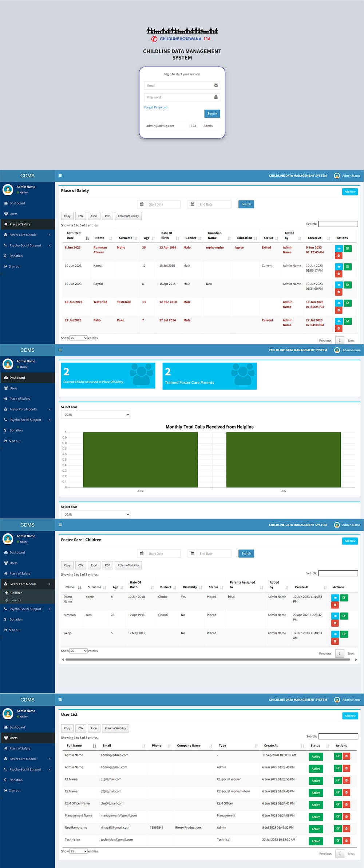This screenshot has height=868, width=364.
Task: Click the eye view icon in Kamal's row
Action: 339,267
